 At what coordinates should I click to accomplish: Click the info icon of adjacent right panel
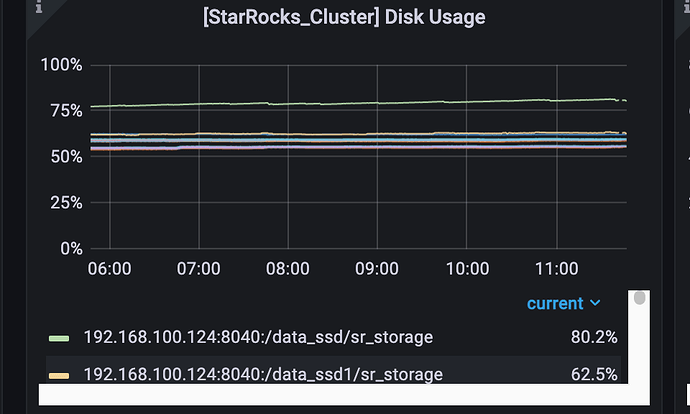tap(687, 6)
